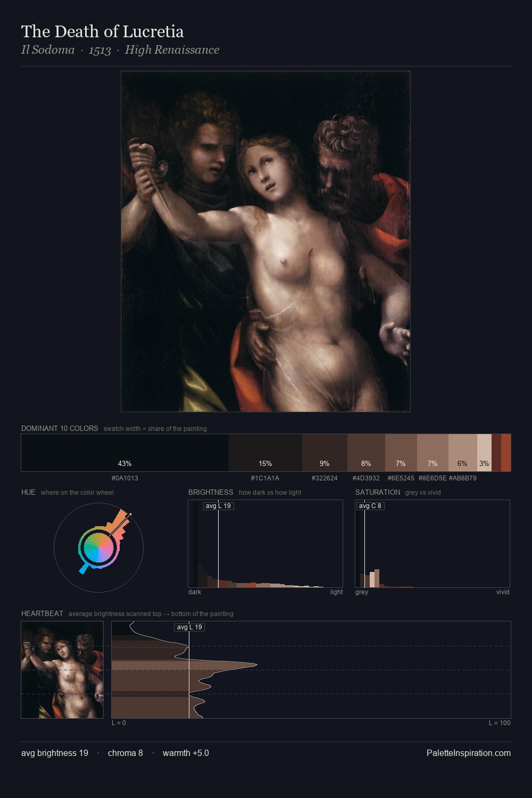The image size is (532, 798).
Task: Click the hex label #322624
Action: [325, 478]
